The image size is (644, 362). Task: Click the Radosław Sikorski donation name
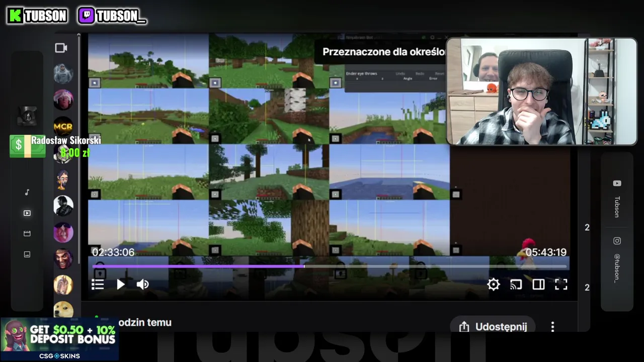point(66,140)
